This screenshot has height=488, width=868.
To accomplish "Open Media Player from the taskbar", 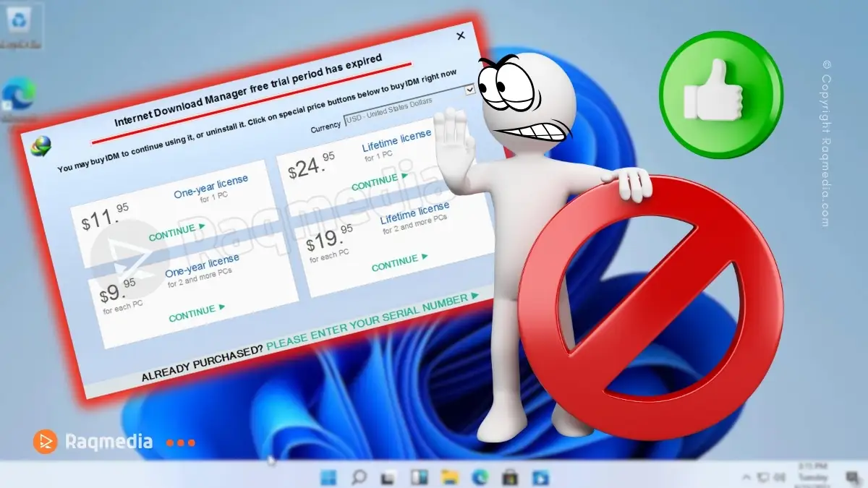I will coord(540,477).
